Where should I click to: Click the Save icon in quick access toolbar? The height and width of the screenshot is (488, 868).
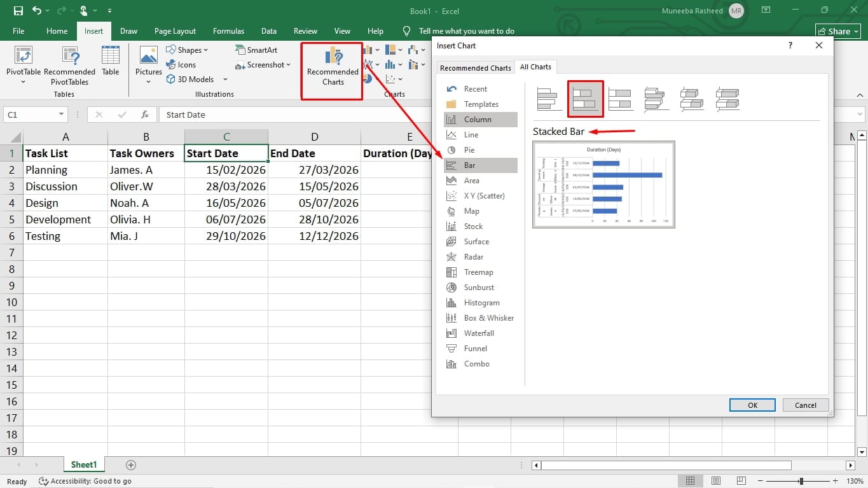coord(18,11)
